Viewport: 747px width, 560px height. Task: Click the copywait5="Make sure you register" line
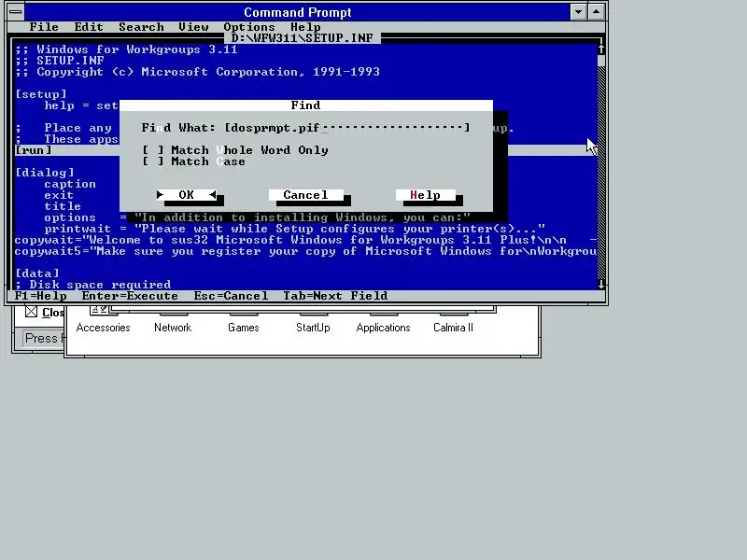click(x=305, y=251)
